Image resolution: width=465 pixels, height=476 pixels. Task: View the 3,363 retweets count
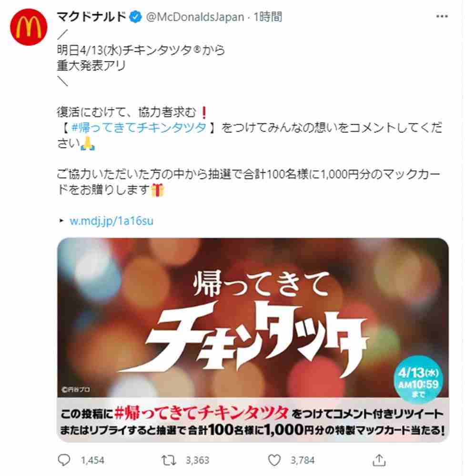[x=197, y=460]
